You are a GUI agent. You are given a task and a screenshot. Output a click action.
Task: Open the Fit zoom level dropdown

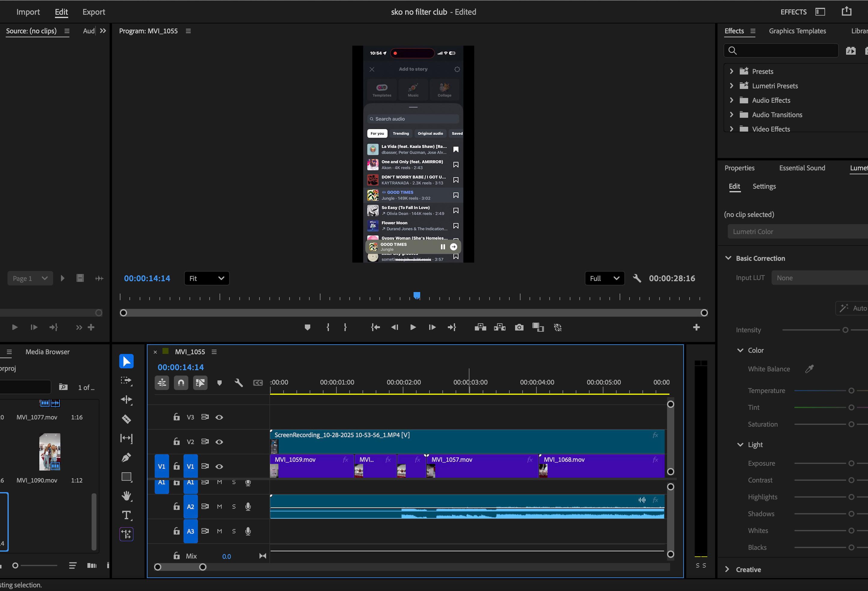point(207,278)
